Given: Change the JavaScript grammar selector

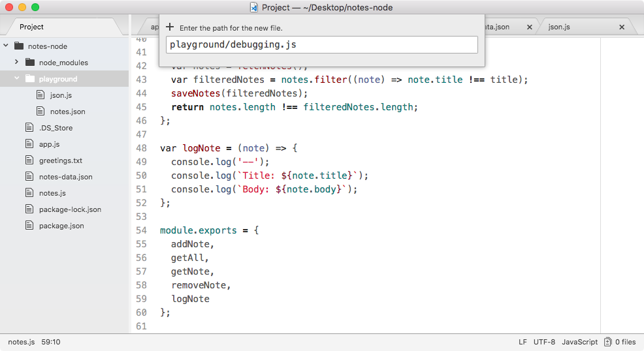Looking at the screenshot, I should pos(579,342).
